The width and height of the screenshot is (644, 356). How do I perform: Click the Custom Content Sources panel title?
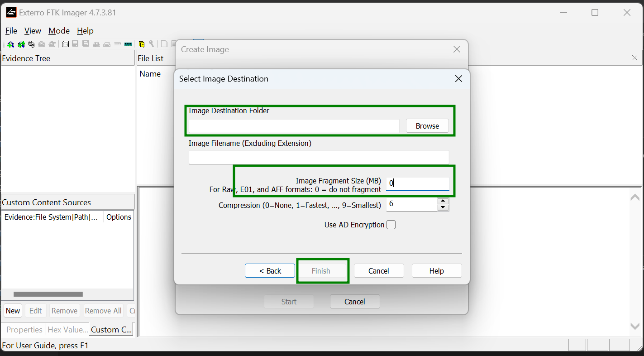[x=46, y=202]
